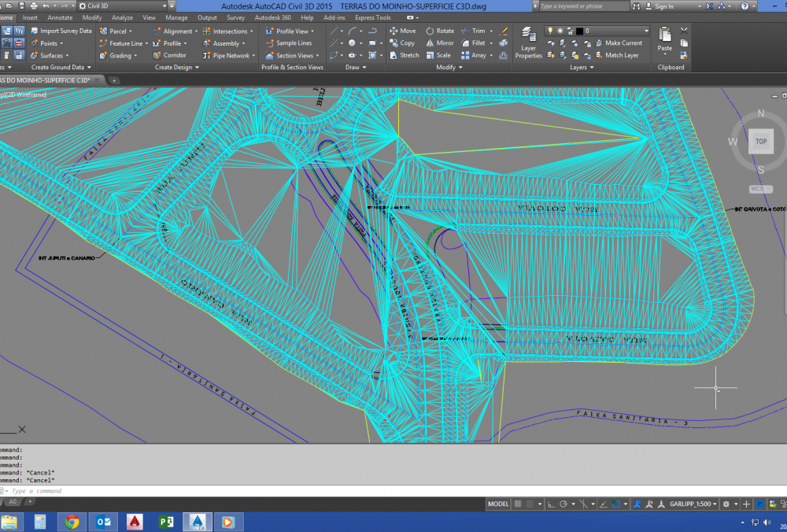Open the Help question mark icon

tap(745, 6)
